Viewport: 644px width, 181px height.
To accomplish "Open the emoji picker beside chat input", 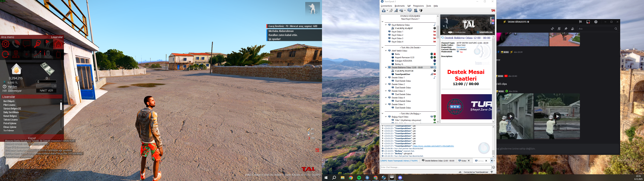I will pyautogui.click(x=494, y=167).
